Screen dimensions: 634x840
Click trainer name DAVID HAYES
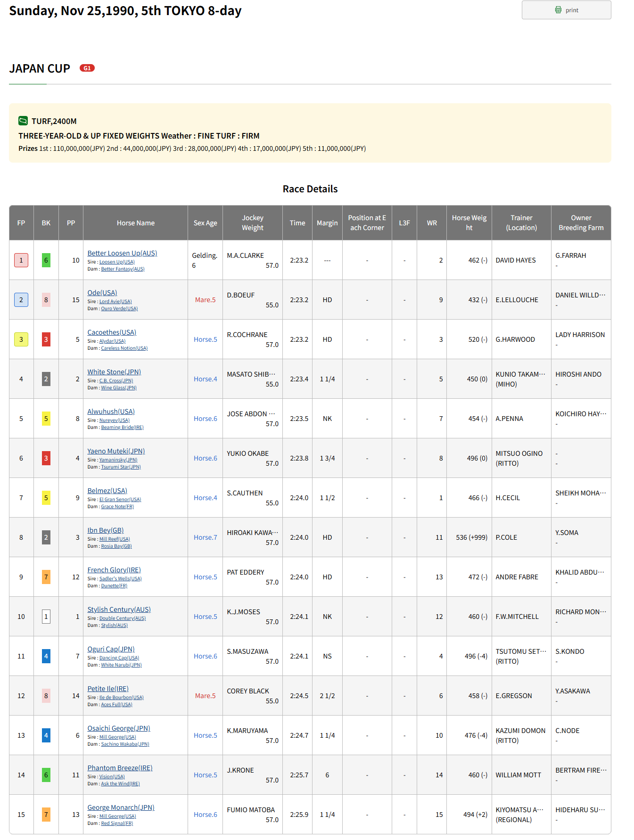(516, 260)
